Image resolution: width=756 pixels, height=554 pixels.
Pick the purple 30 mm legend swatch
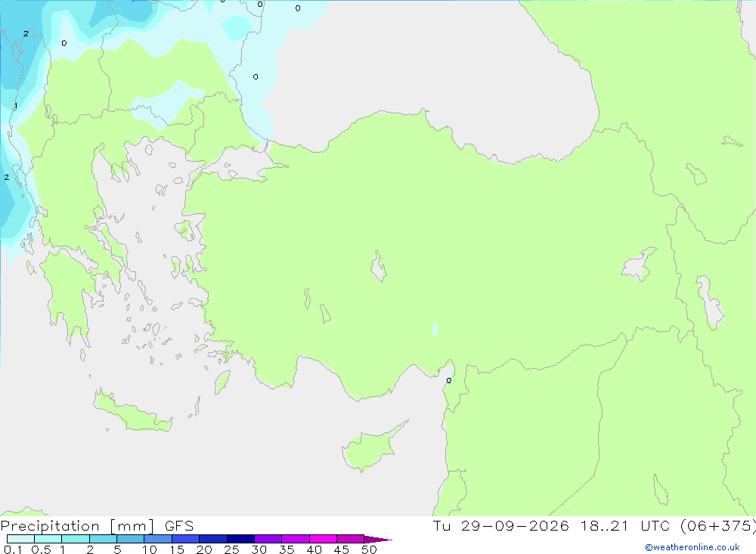(x=268, y=539)
